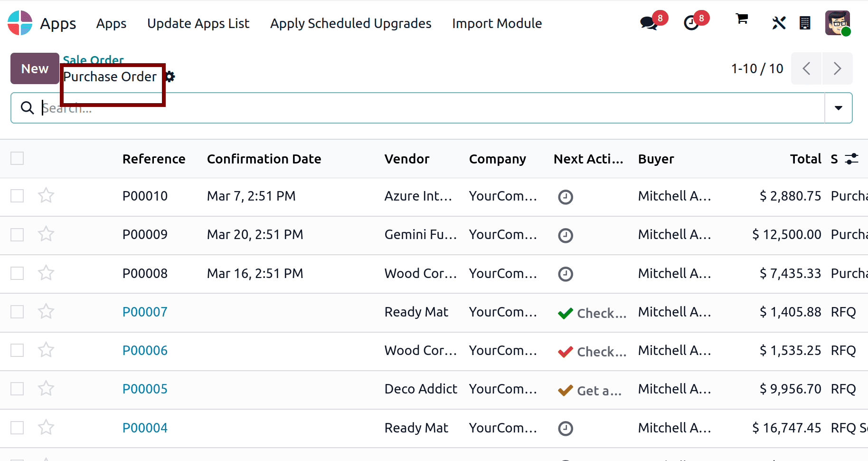Click inside the Search input field
The image size is (868, 461).
pyautogui.click(x=190, y=108)
